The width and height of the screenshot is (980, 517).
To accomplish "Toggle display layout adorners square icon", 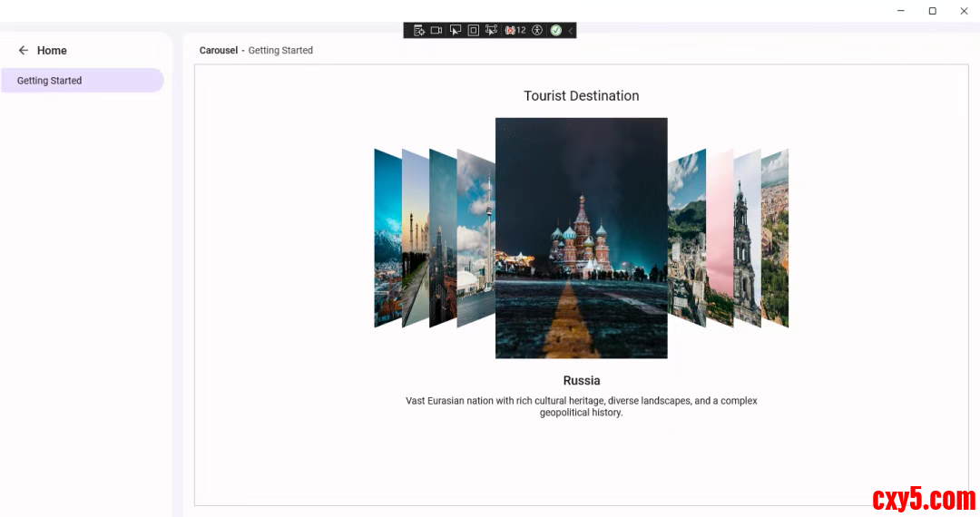I will click(473, 30).
